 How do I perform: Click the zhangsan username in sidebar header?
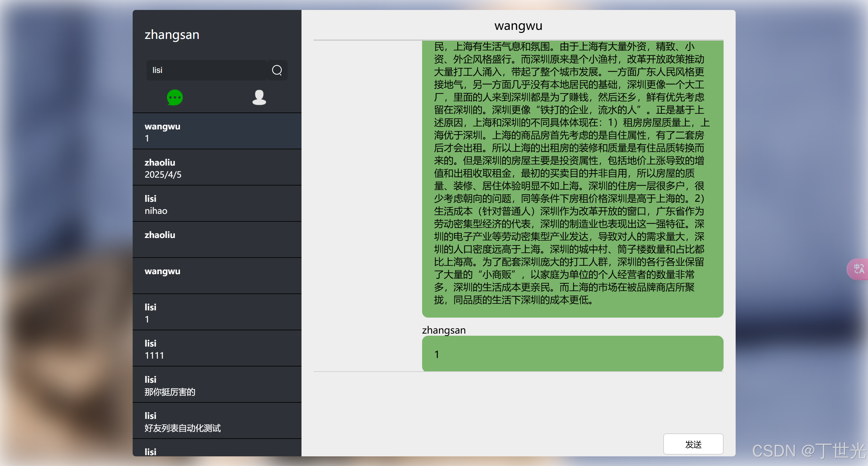pyautogui.click(x=172, y=35)
